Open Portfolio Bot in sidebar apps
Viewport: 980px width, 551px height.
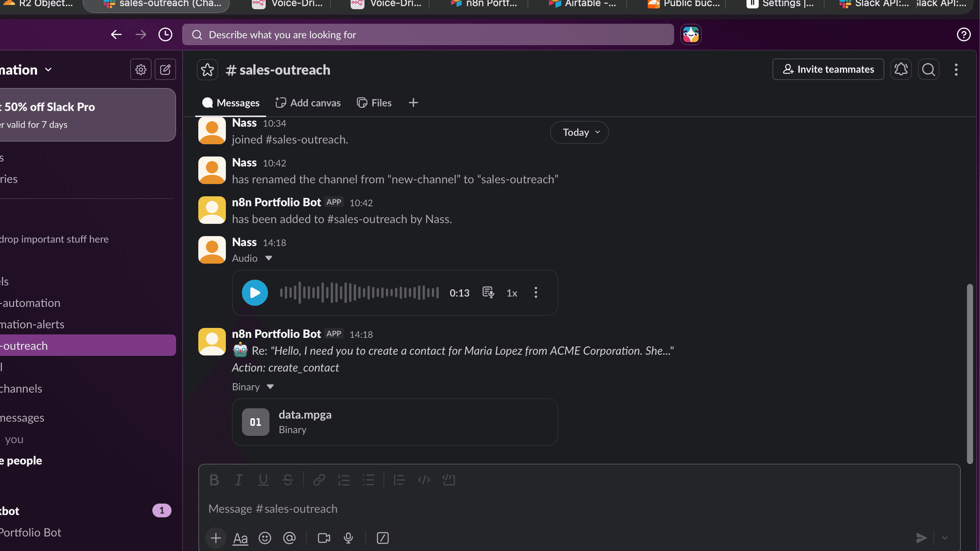tap(88, 532)
